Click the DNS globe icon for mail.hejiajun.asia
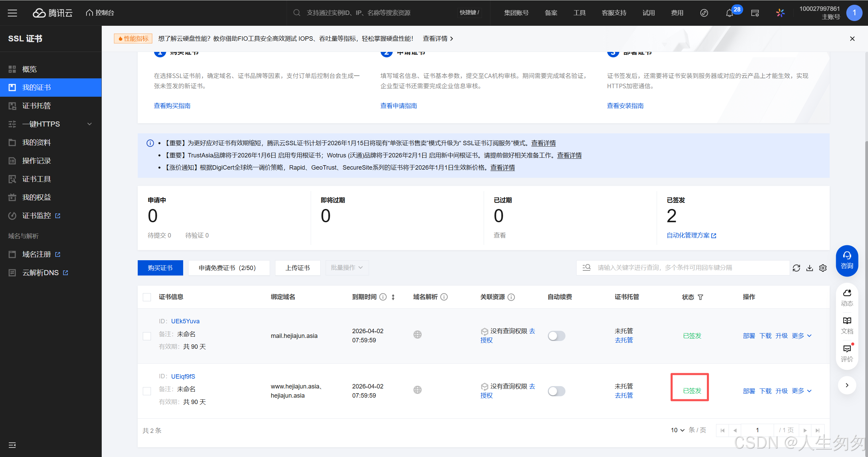The width and height of the screenshot is (868, 457). click(417, 335)
